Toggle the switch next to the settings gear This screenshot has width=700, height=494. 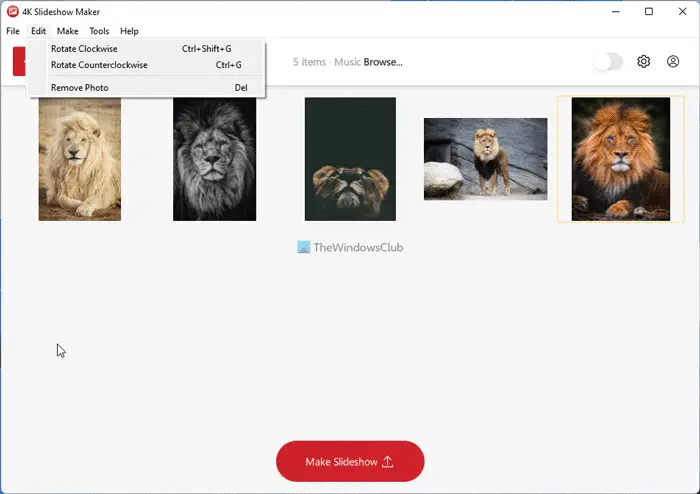coord(608,62)
